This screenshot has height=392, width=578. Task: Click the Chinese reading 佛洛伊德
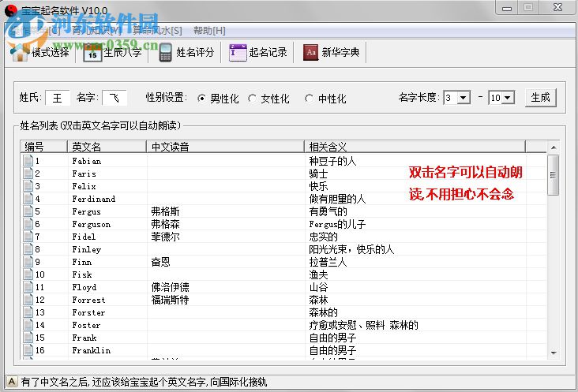pos(170,287)
